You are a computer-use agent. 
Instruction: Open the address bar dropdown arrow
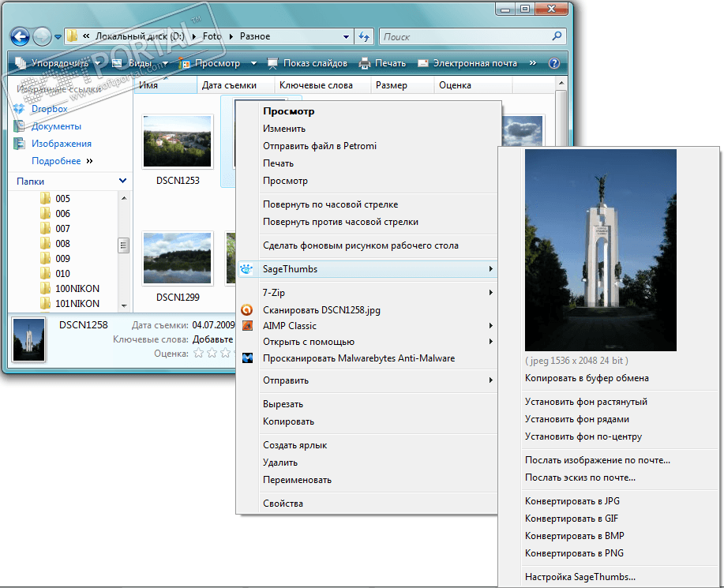tap(347, 36)
